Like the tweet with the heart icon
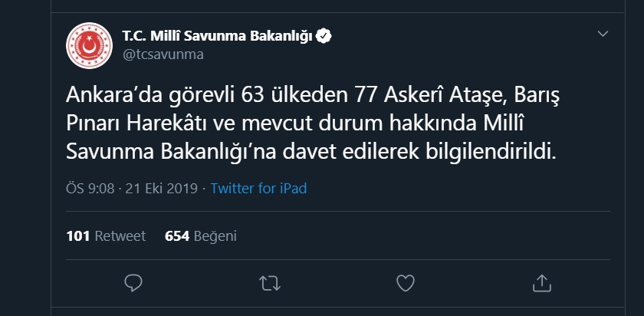This screenshot has width=644, height=316. 406,283
